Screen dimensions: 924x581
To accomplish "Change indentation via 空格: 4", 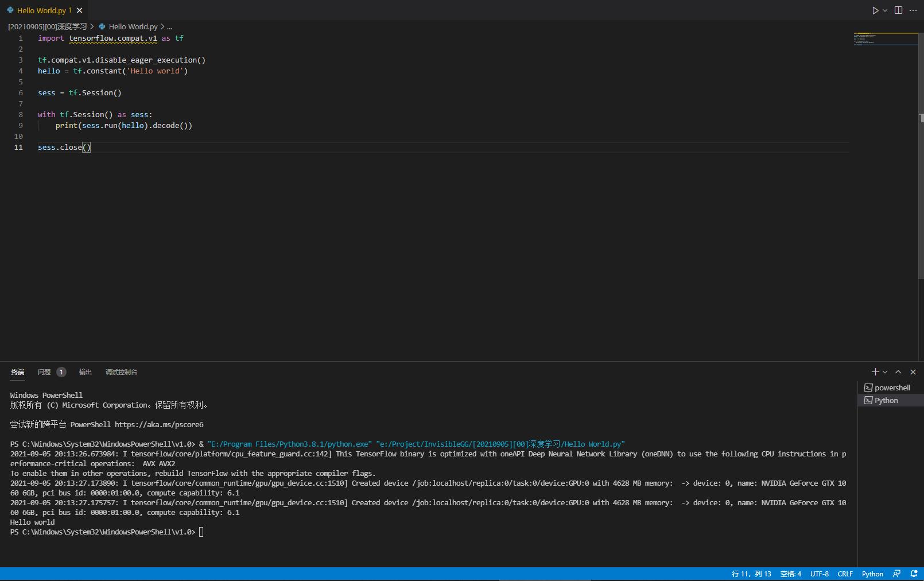I will [x=790, y=574].
